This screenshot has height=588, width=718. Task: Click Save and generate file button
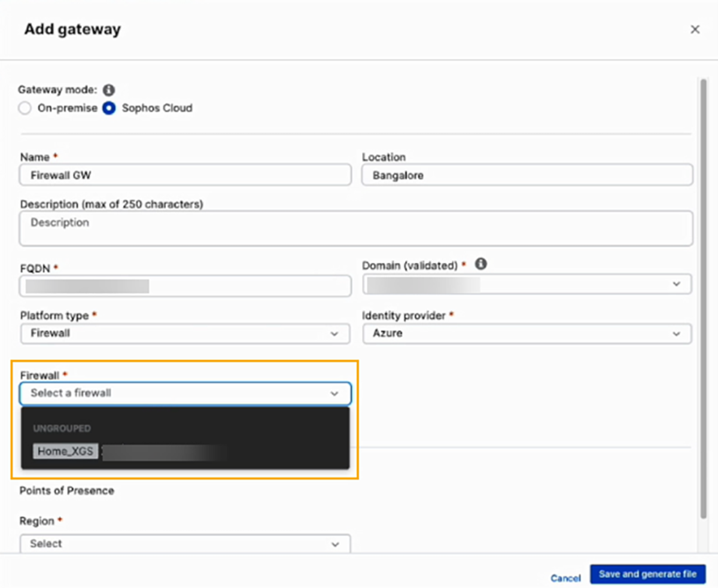click(x=647, y=574)
